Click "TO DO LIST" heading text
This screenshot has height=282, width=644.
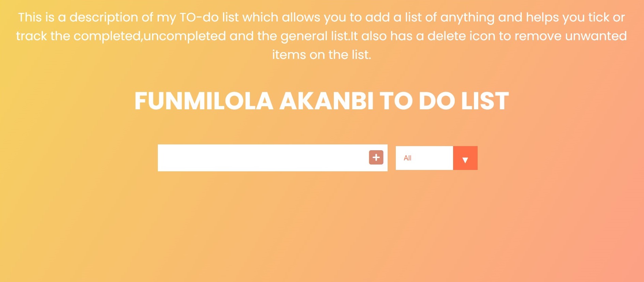444,101
